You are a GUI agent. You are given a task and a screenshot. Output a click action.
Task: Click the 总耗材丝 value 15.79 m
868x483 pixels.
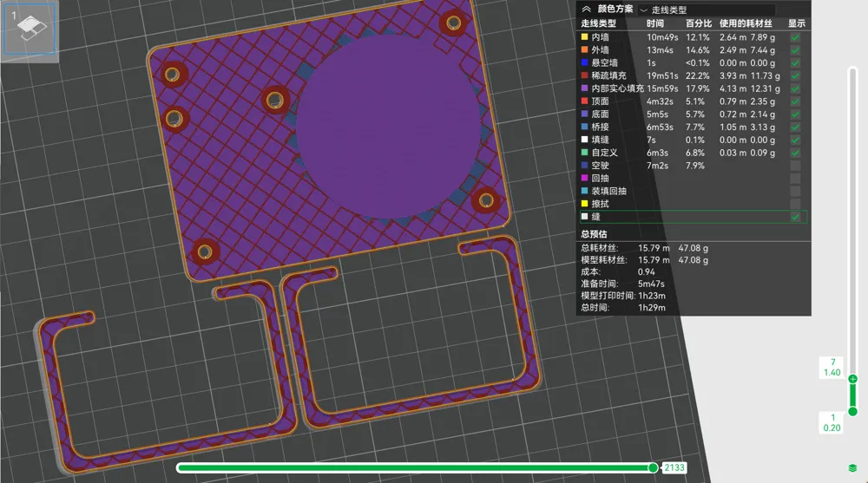click(x=654, y=248)
